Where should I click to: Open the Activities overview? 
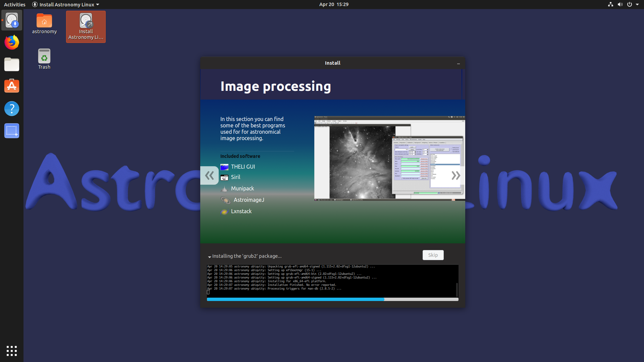[x=14, y=4]
